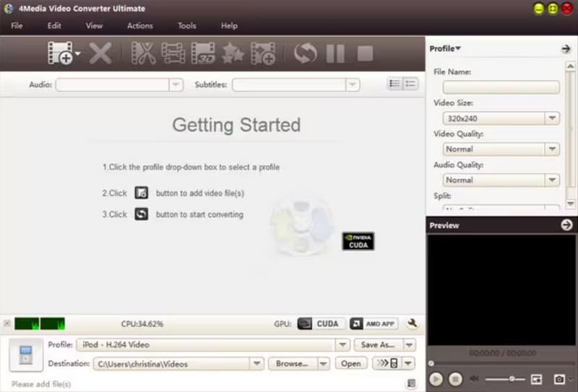
Task: Toggle AMD APP GPU acceleration
Action: (x=374, y=324)
